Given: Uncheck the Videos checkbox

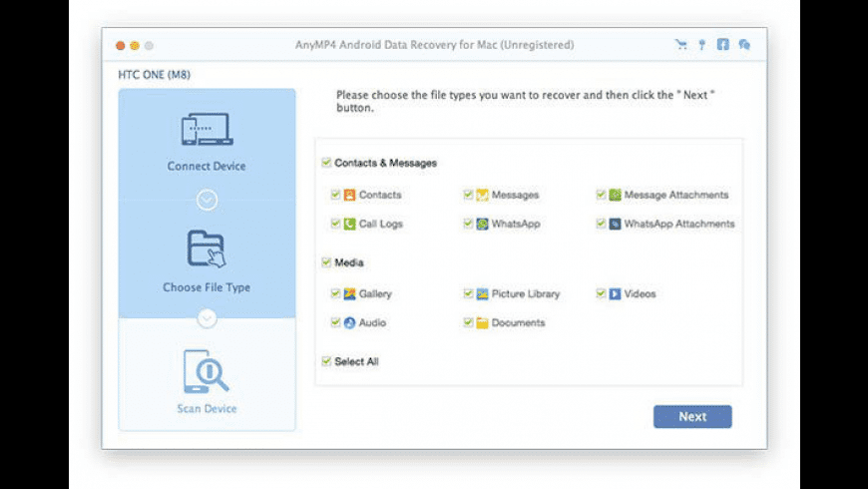Looking at the screenshot, I should coord(601,293).
